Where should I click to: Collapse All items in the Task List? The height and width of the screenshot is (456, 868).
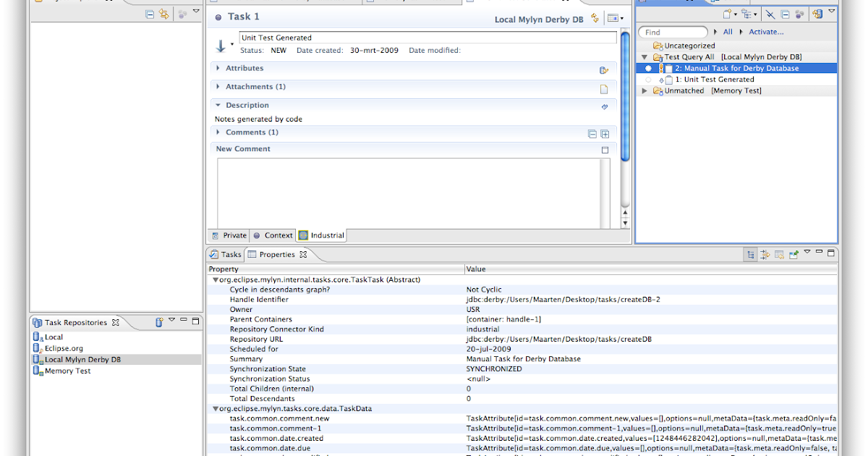784,13
